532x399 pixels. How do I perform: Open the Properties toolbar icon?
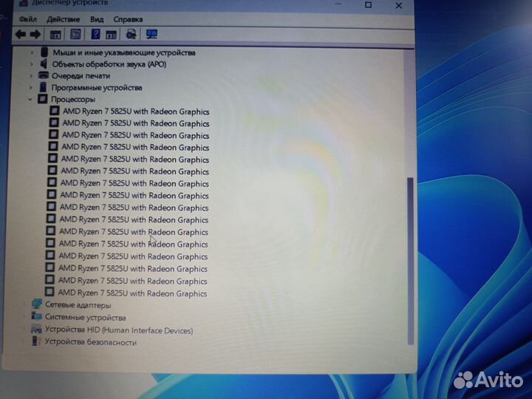pos(75,34)
